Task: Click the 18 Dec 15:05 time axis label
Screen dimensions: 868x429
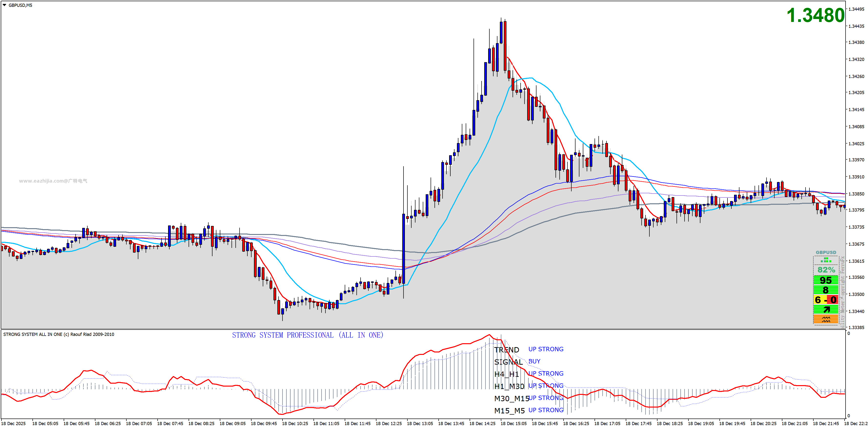Action: pyautogui.click(x=514, y=424)
